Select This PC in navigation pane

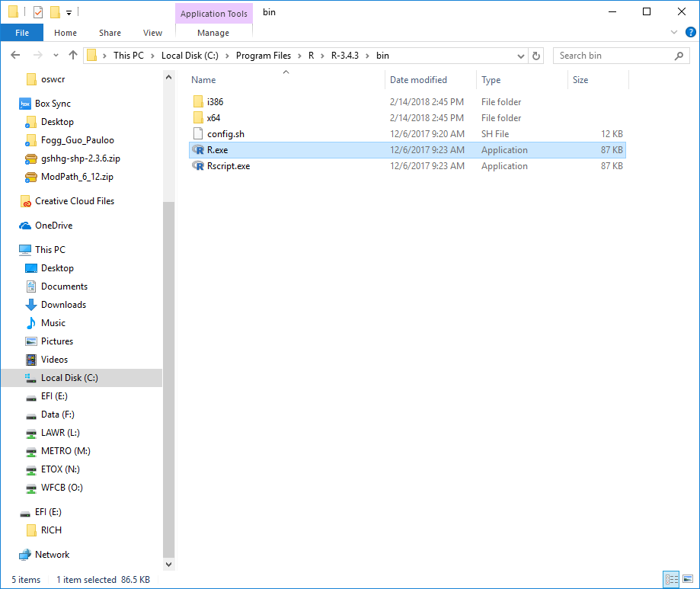(43, 250)
